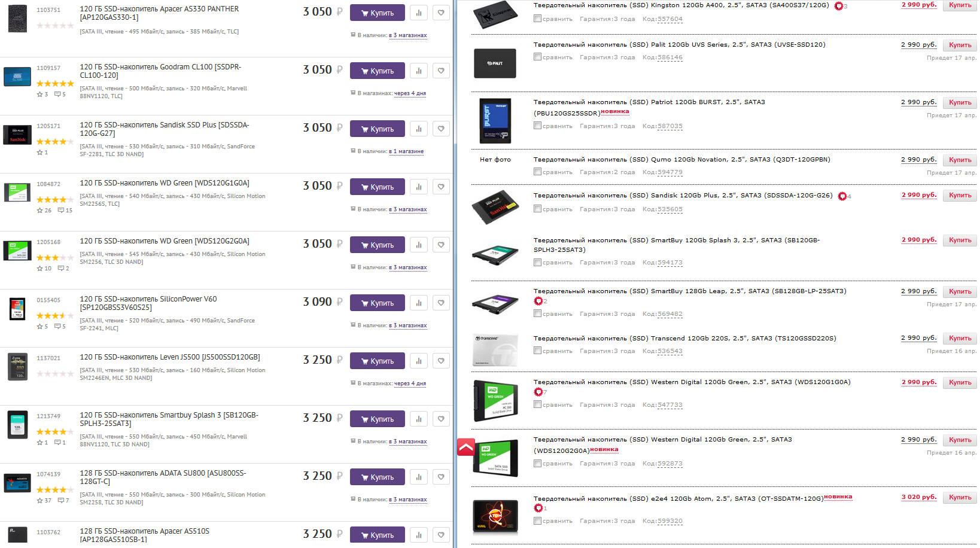Screen dimensions: 980x548
Task: Open review badge next to Kingston A400
Action: click(839, 6)
